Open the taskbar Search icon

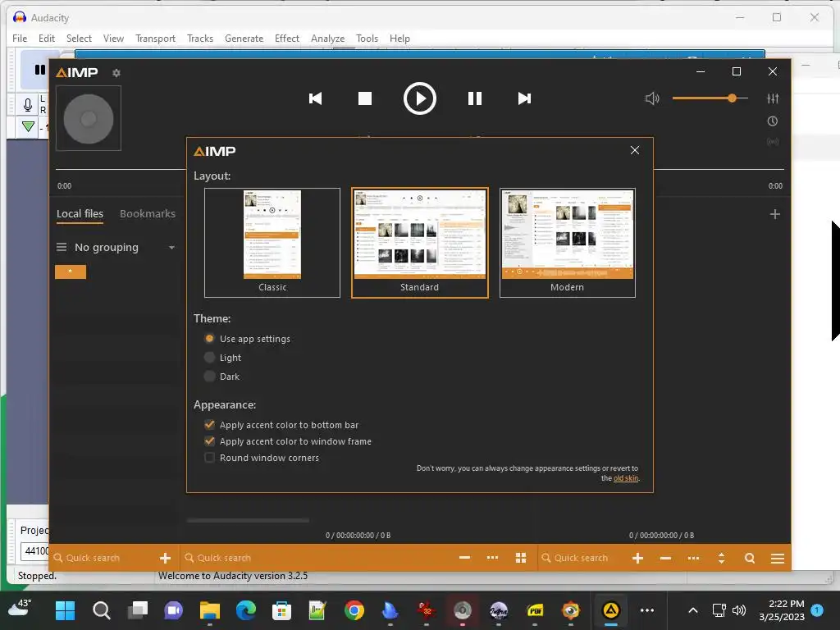point(101,610)
